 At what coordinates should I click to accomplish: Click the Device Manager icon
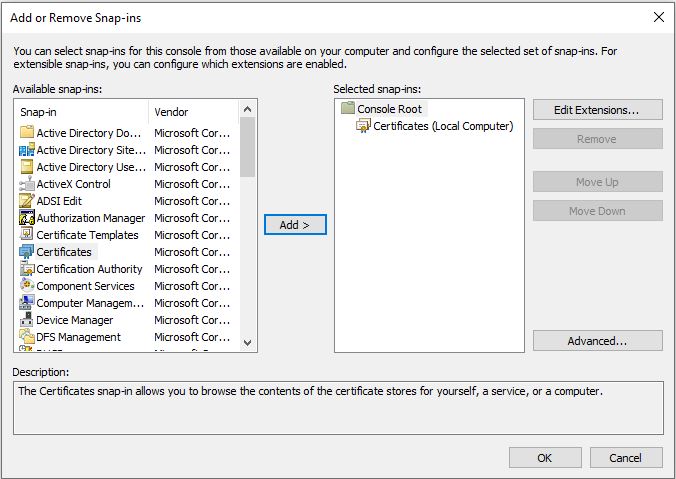[27, 319]
